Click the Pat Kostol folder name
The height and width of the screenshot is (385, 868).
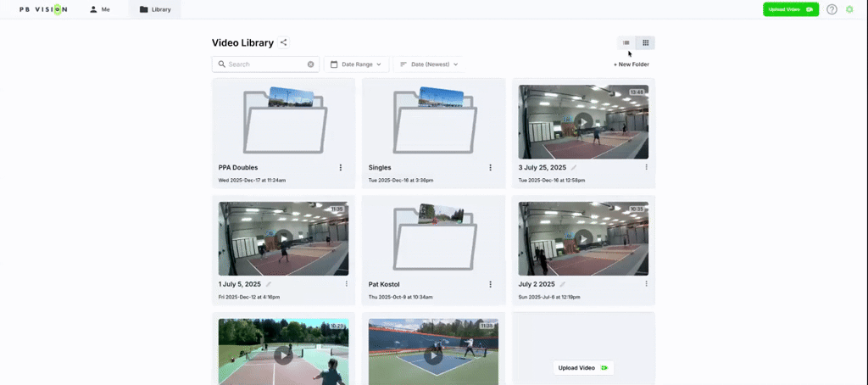(x=385, y=284)
